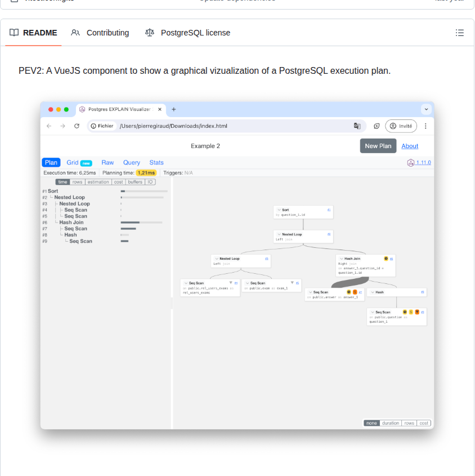Click the orange cost warning badge on the Hash Join node
The image size is (475, 476).
(x=386, y=258)
